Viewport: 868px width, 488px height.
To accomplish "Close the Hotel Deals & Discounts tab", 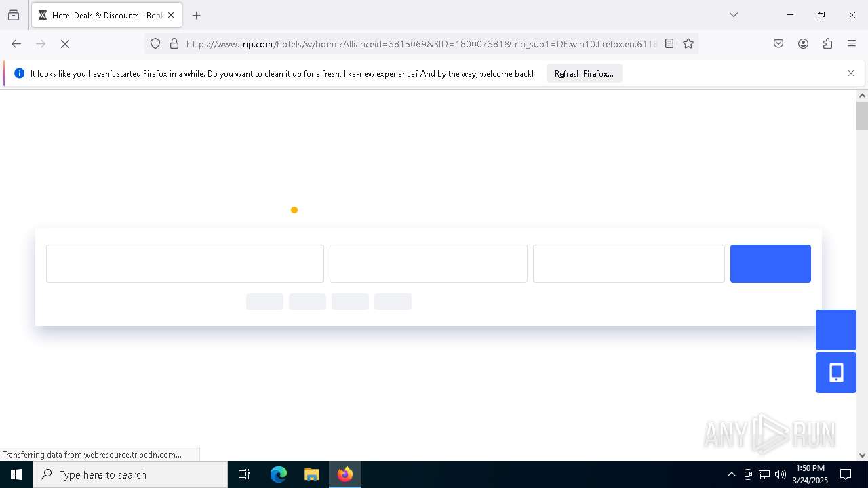I will point(171,15).
